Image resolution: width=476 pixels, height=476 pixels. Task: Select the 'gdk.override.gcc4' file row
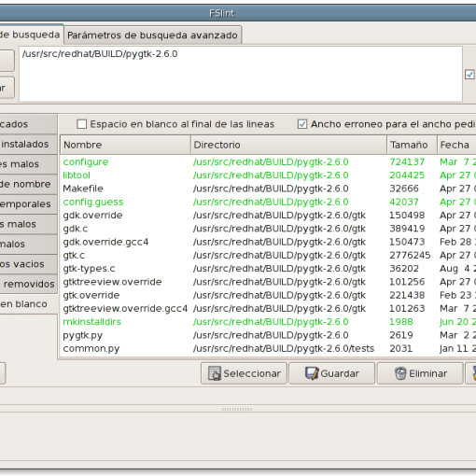tap(268, 242)
